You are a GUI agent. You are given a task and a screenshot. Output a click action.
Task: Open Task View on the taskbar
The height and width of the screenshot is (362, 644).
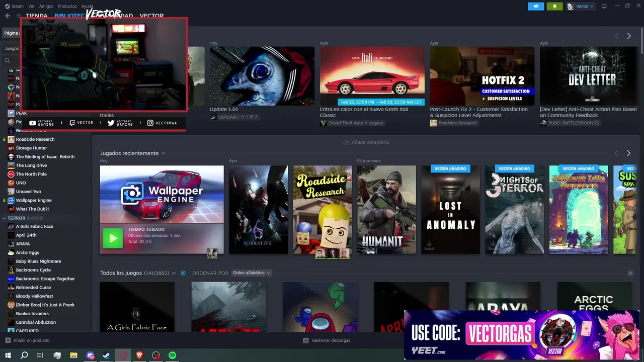pos(40,355)
